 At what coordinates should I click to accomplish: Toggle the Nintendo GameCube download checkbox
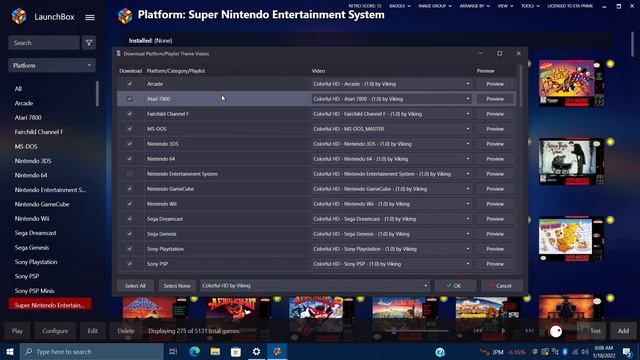pyautogui.click(x=130, y=189)
